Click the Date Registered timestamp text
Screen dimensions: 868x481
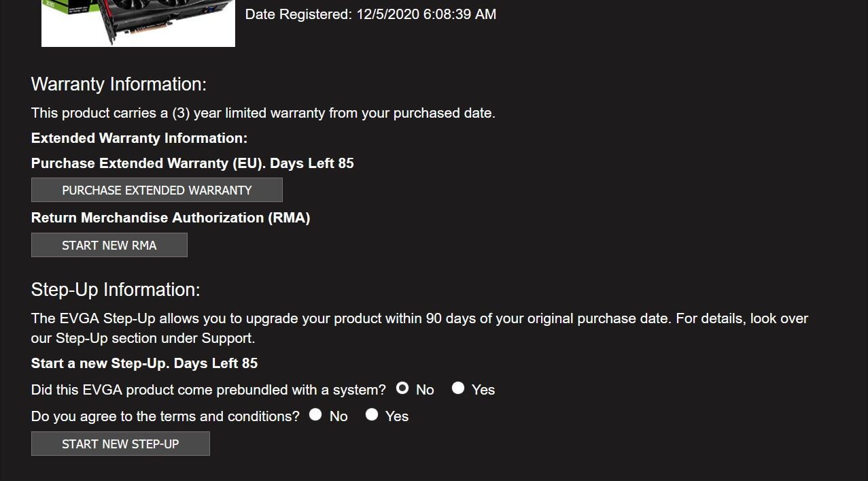[370, 14]
